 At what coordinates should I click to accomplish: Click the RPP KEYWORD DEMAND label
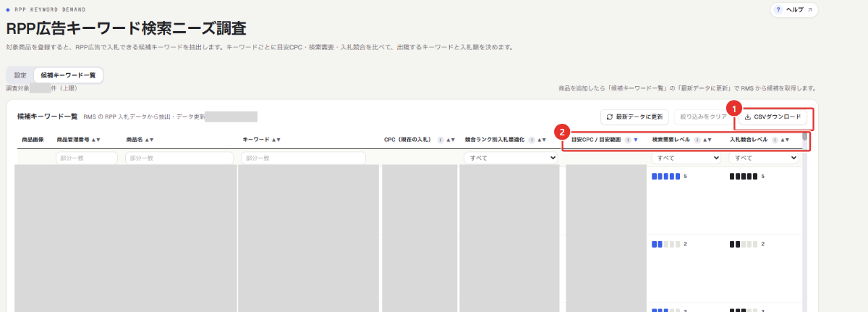tap(49, 10)
